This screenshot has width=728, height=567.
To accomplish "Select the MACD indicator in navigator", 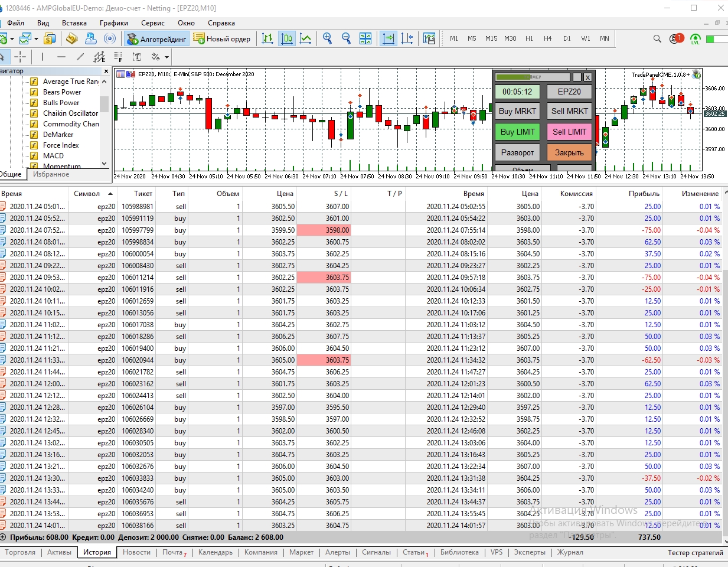I will pyautogui.click(x=53, y=156).
